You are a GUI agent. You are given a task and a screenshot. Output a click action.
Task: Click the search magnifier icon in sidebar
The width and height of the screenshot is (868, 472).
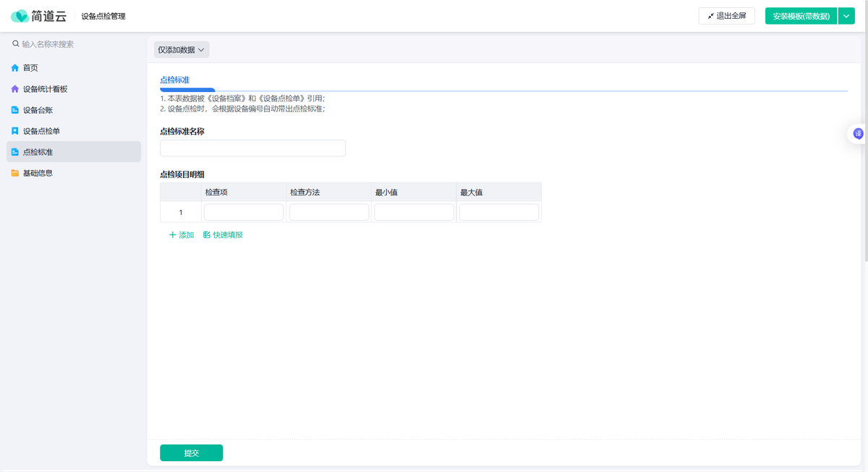click(x=16, y=44)
